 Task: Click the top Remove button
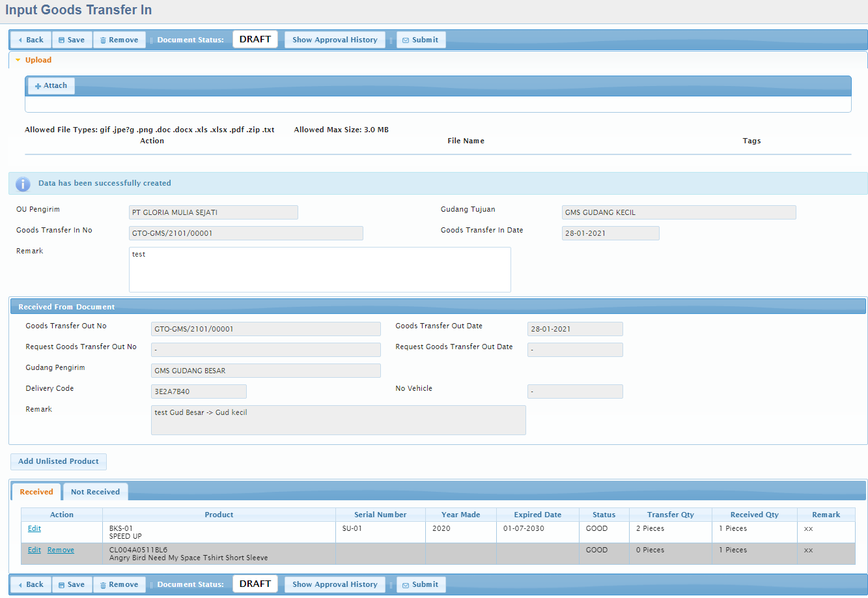tap(119, 40)
